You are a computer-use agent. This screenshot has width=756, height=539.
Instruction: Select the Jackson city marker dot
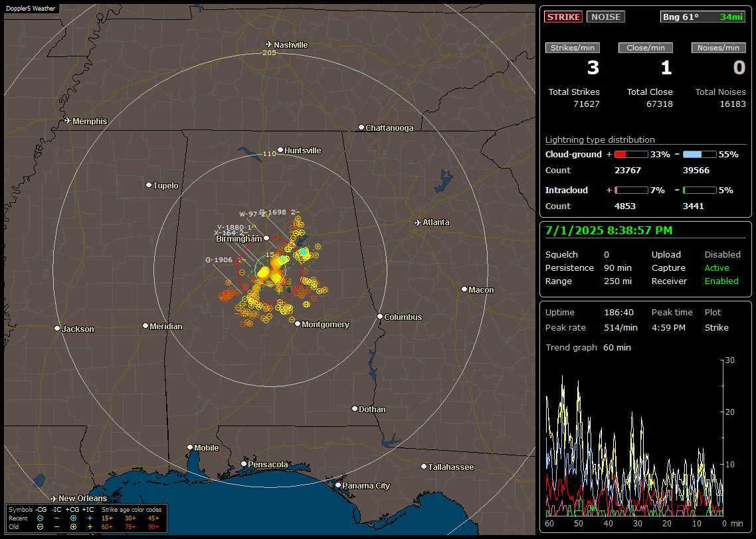(x=57, y=328)
